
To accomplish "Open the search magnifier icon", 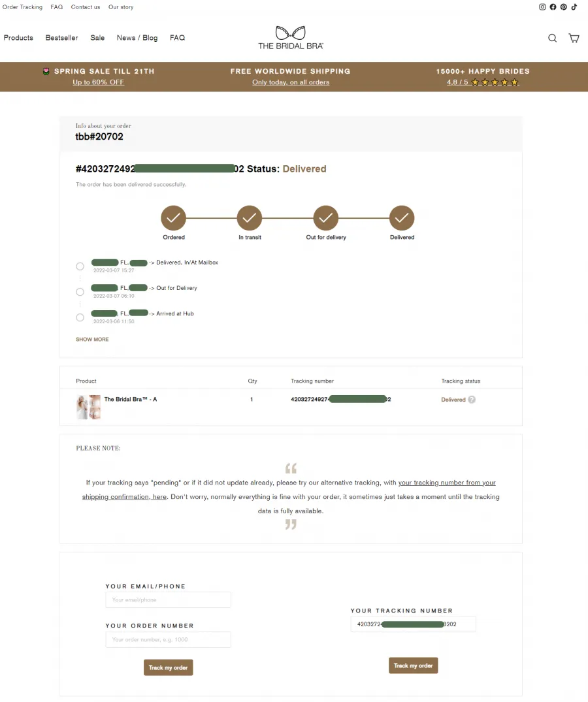I will [x=553, y=38].
